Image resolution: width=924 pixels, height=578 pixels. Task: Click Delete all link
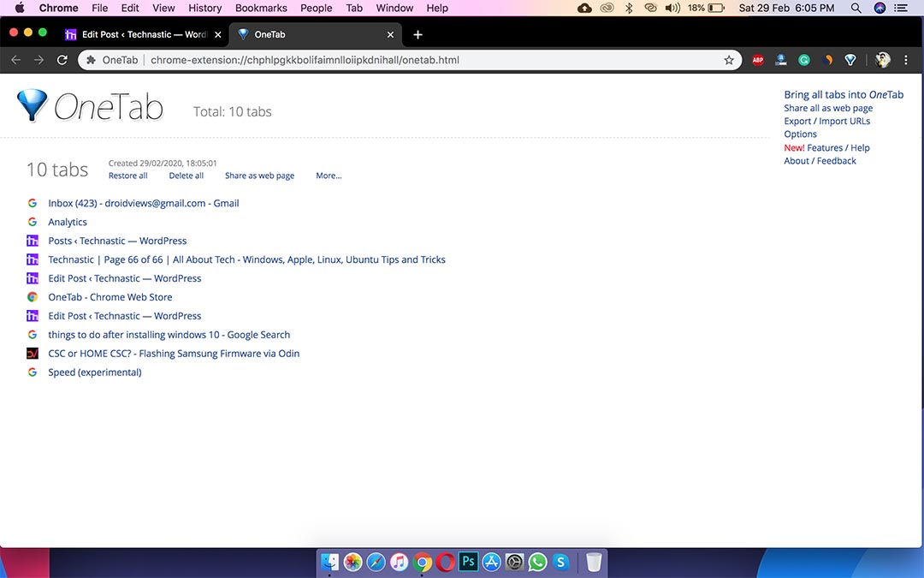coord(187,176)
